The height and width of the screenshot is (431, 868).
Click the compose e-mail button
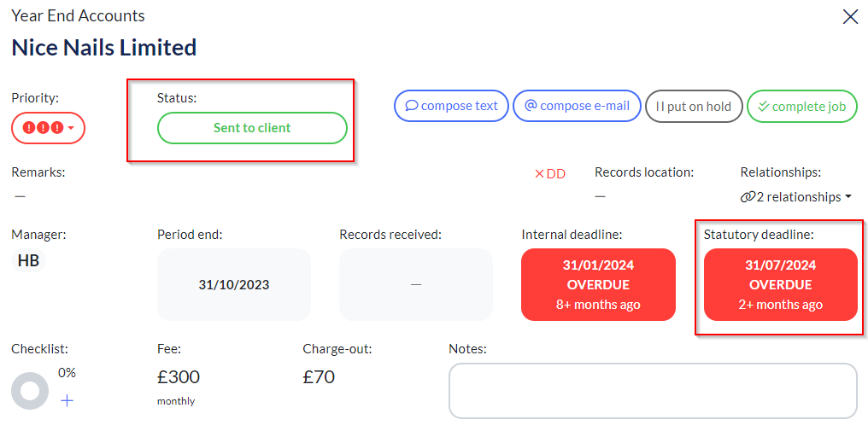pos(577,106)
